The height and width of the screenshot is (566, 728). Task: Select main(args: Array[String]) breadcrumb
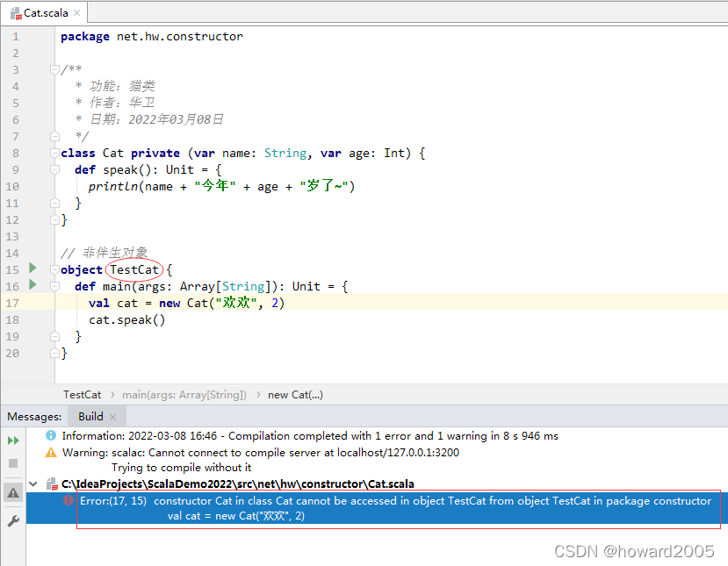click(184, 395)
